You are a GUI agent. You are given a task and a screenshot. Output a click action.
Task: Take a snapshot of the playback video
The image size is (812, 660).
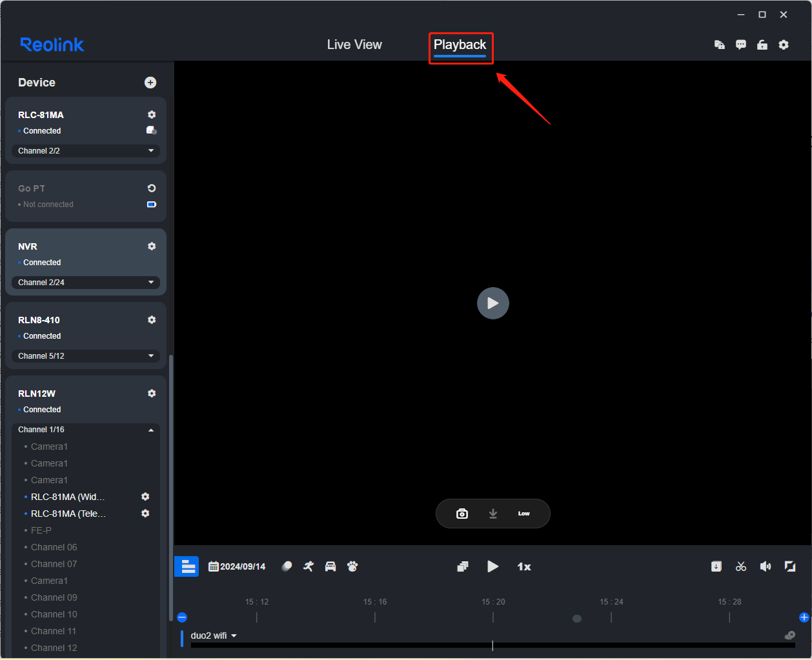click(462, 514)
